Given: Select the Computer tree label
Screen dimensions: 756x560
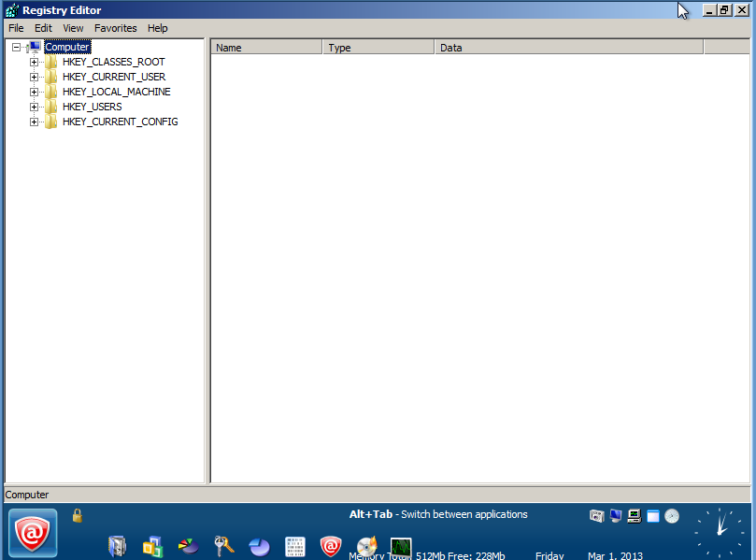Looking at the screenshot, I should [x=67, y=47].
